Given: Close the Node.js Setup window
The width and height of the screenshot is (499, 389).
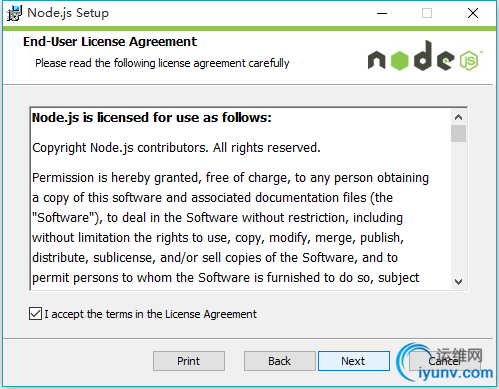Looking at the screenshot, I should (473, 13).
